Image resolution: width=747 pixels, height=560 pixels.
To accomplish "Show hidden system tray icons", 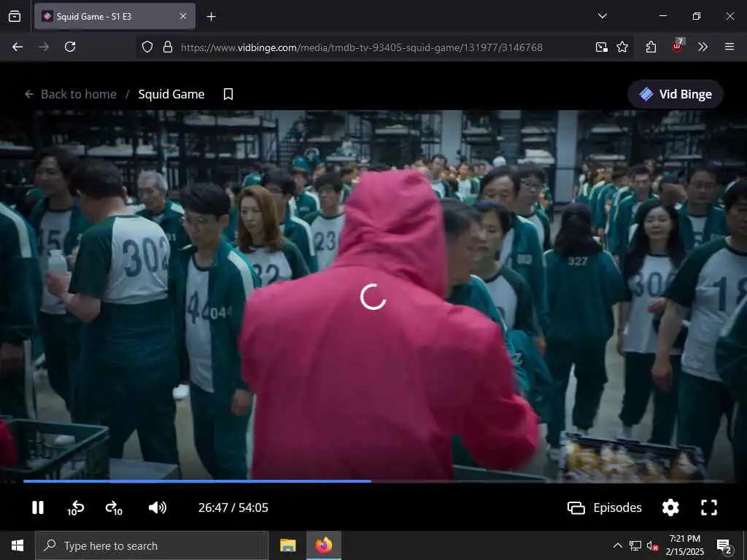I will pos(617,545).
